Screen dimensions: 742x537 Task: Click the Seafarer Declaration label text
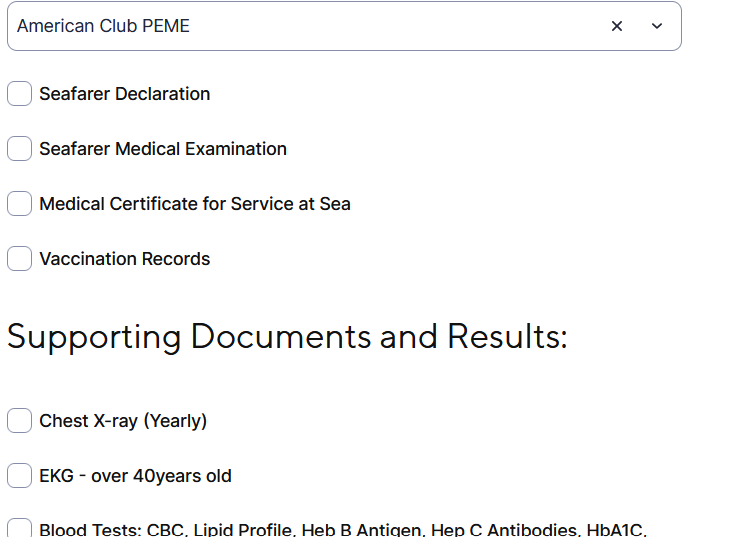click(124, 94)
